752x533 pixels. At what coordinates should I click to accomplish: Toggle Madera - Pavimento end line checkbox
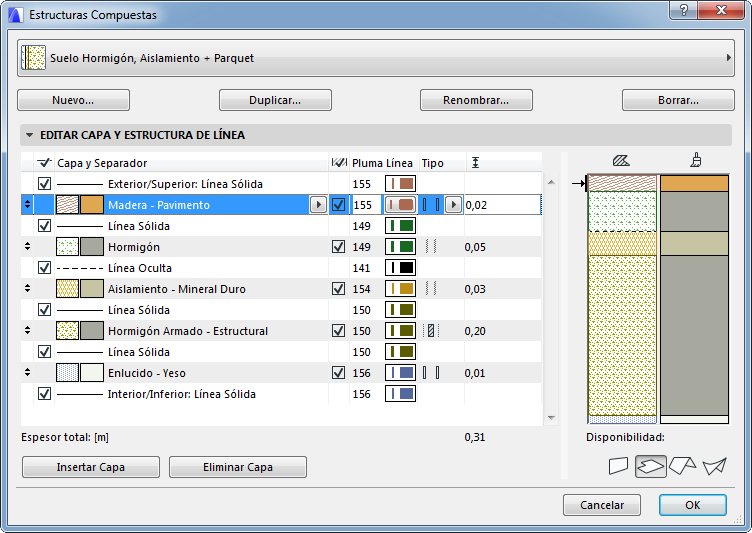pos(339,205)
